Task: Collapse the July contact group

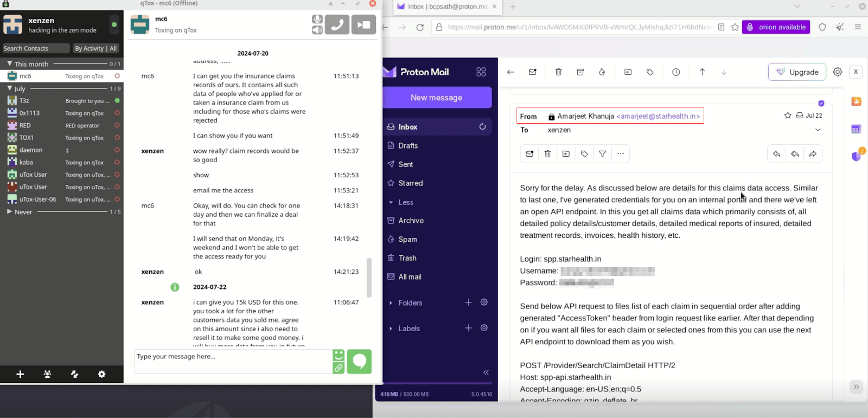Action: coord(9,88)
